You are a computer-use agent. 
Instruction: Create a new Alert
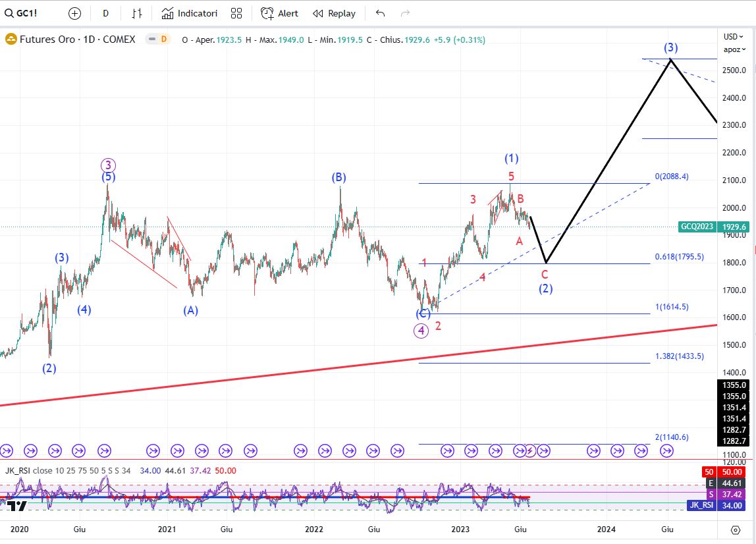[279, 13]
